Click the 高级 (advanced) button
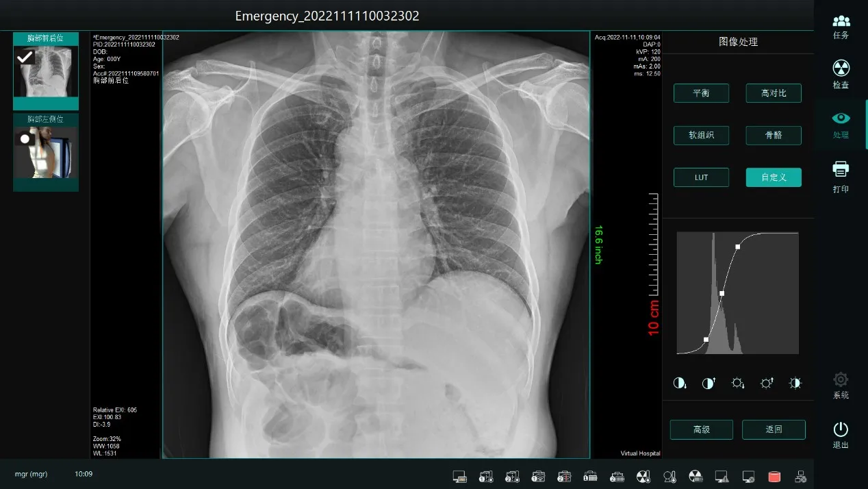Viewport: 868px width, 489px height. (x=701, y=429)
